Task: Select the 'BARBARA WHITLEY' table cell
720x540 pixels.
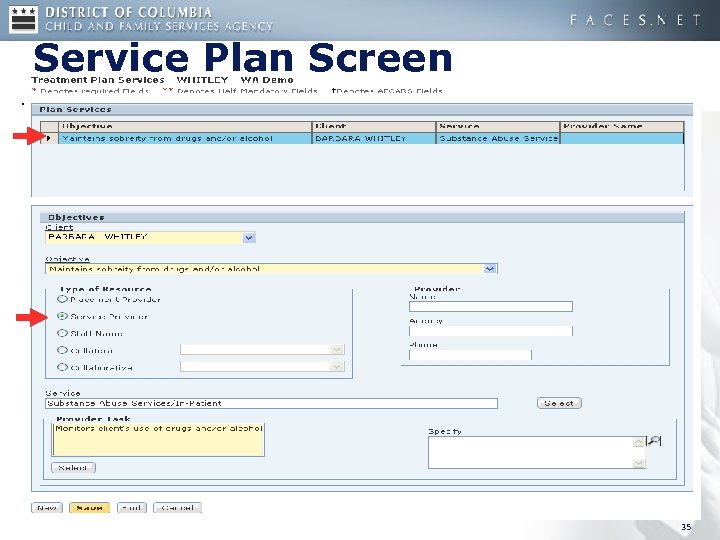Action: pos(374,138)
